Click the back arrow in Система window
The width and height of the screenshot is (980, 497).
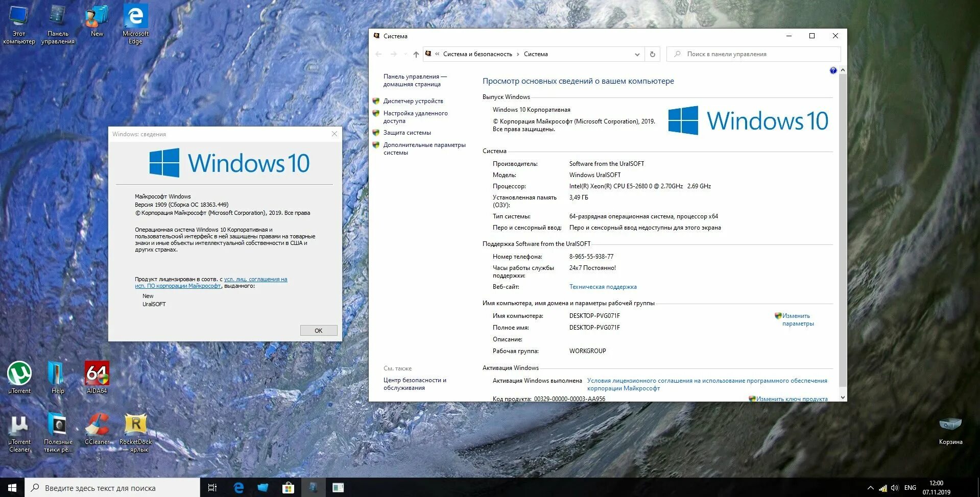click(378, 54)
